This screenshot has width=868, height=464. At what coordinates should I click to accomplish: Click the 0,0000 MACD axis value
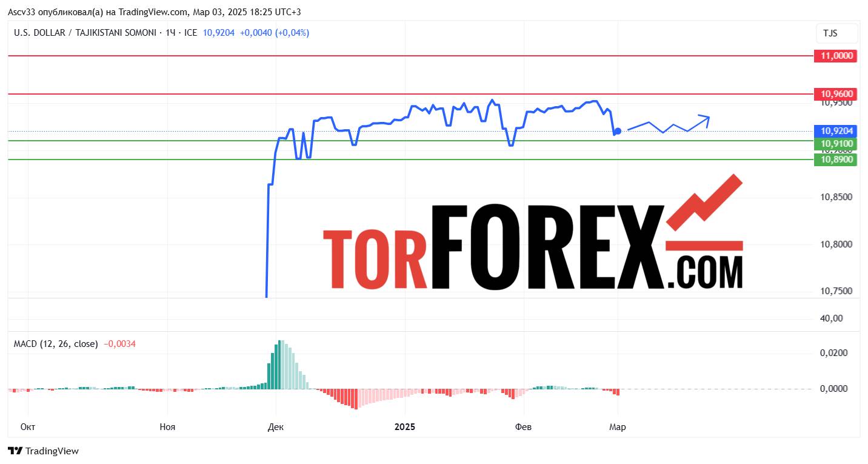point(834,388)
